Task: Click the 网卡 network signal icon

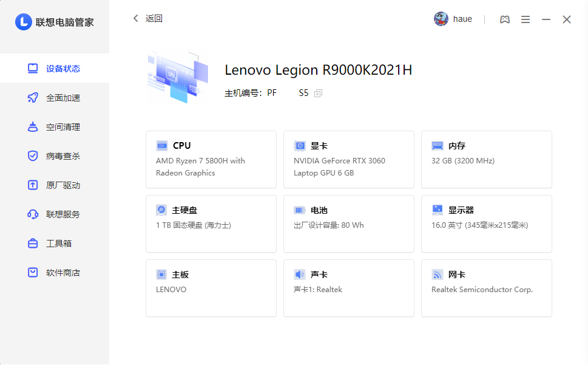Action: [438, 275]
